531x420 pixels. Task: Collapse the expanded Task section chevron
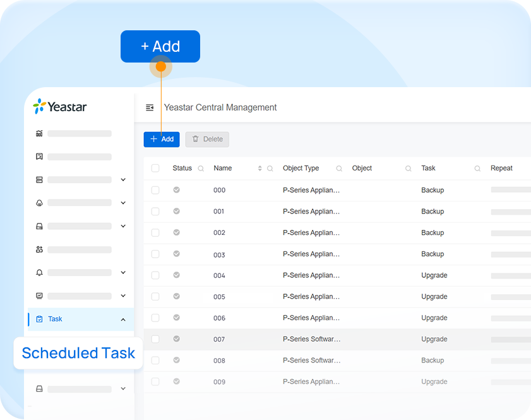[123, 319]
